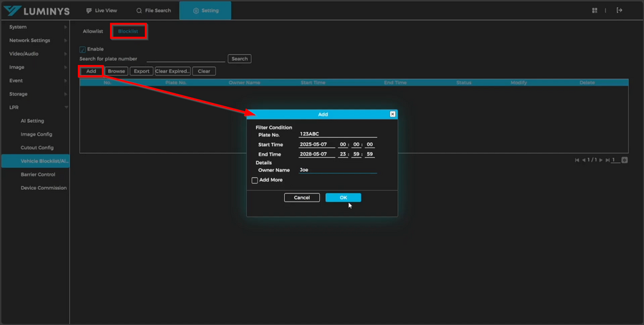The image size is (644, 325).
Task: Expand the System menu in sidebar
Action: click(35, 27)
